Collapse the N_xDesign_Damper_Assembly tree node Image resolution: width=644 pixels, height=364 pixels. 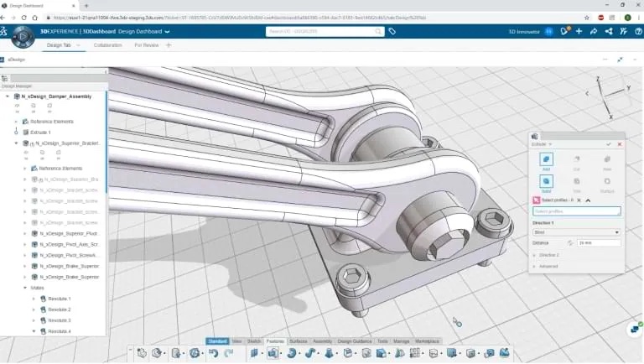[x=8, y=96]
